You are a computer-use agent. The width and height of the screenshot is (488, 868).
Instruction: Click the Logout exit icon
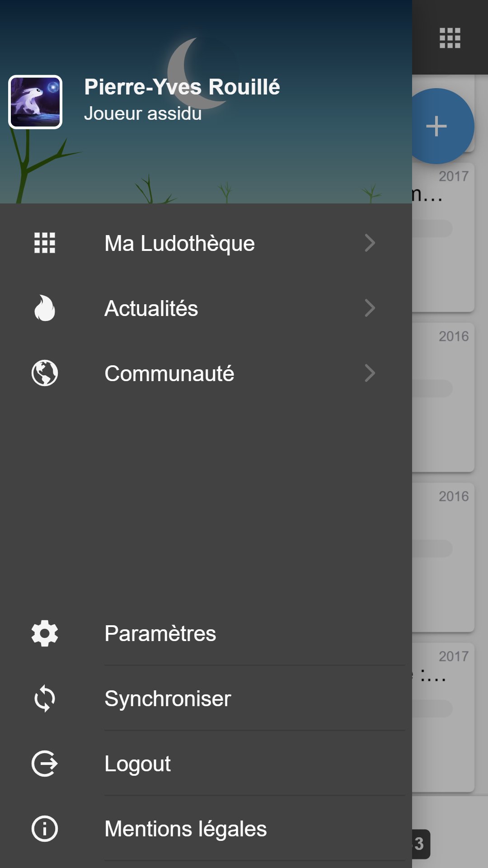click(45, 764)
